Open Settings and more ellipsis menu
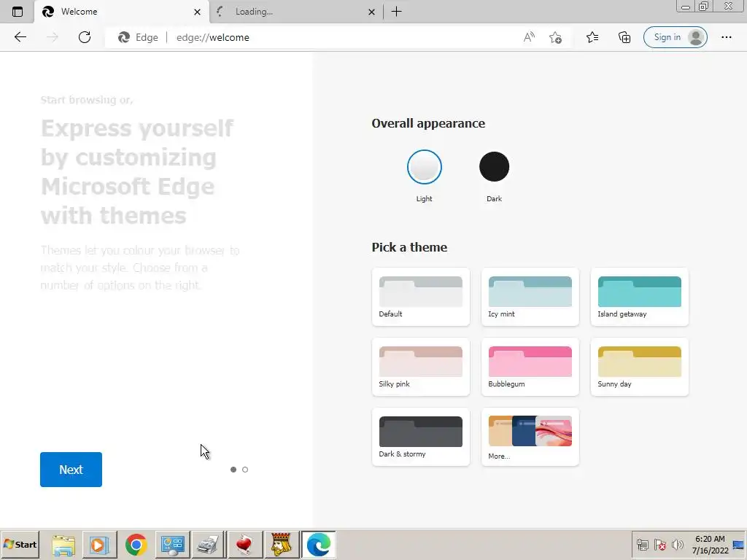The height and width of the screenshot is (560, 747). click(726, 37)
